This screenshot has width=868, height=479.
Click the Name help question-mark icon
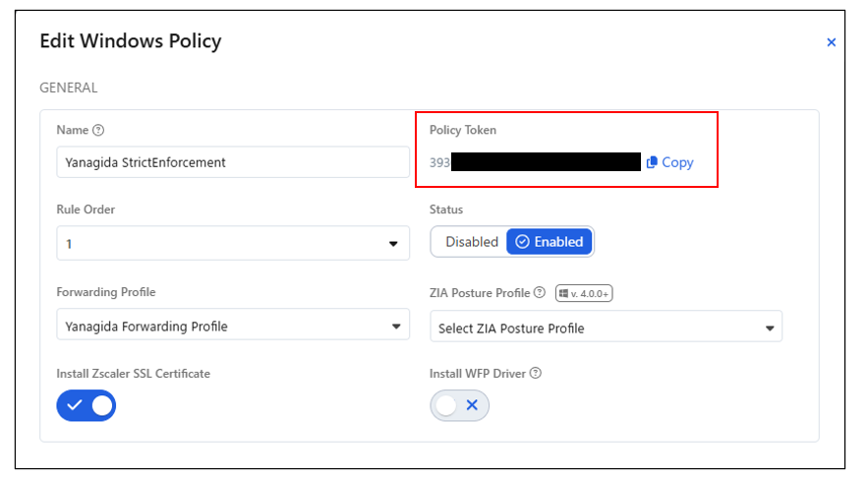click(98, 130)
